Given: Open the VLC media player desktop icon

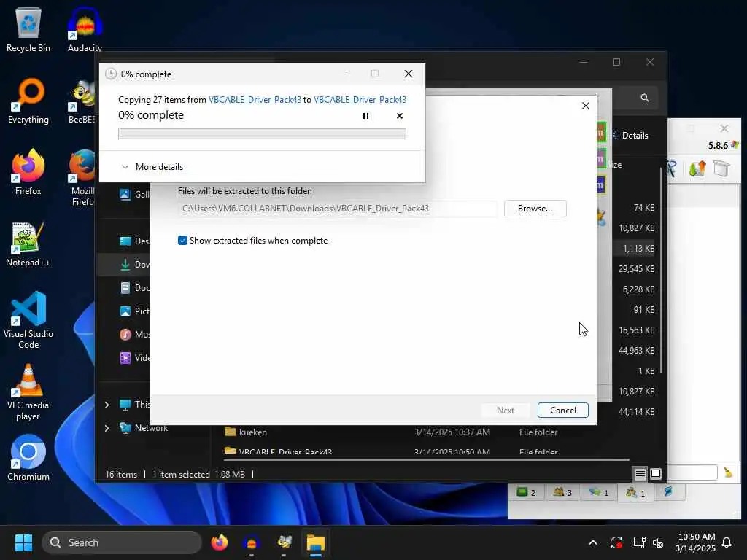Looking at the screenshot, I should point(28,392).
